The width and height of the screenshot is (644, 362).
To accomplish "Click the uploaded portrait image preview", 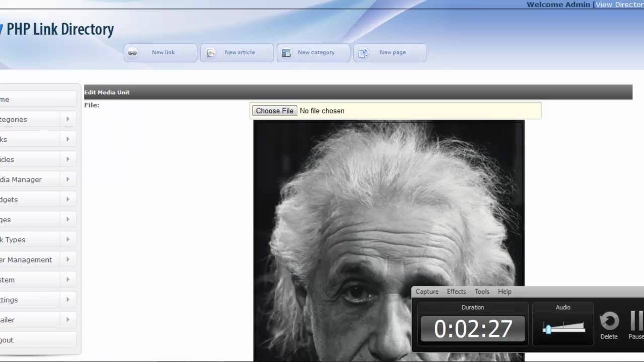I will tap(389, 241).
